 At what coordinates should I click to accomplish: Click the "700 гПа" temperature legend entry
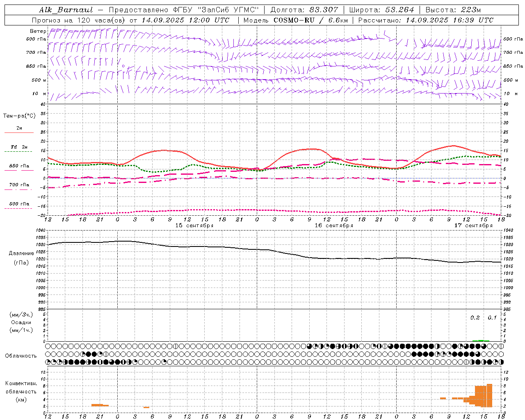[x=19, y=185]
